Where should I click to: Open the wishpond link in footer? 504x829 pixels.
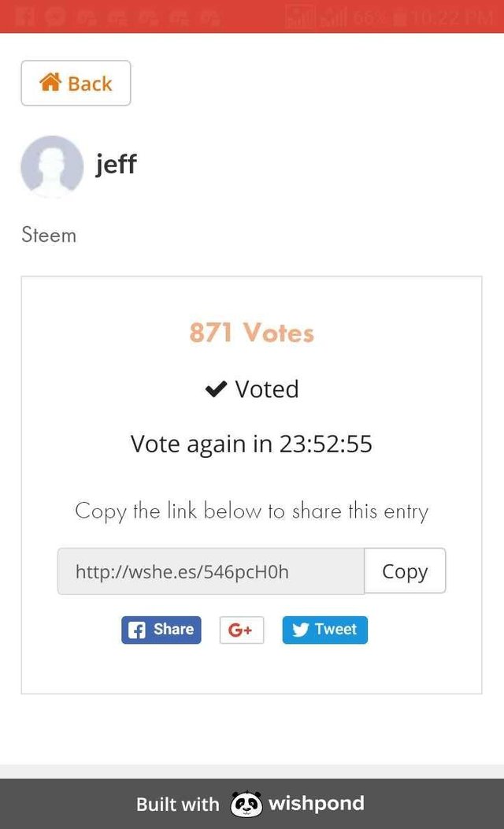(x=316, y=804)
